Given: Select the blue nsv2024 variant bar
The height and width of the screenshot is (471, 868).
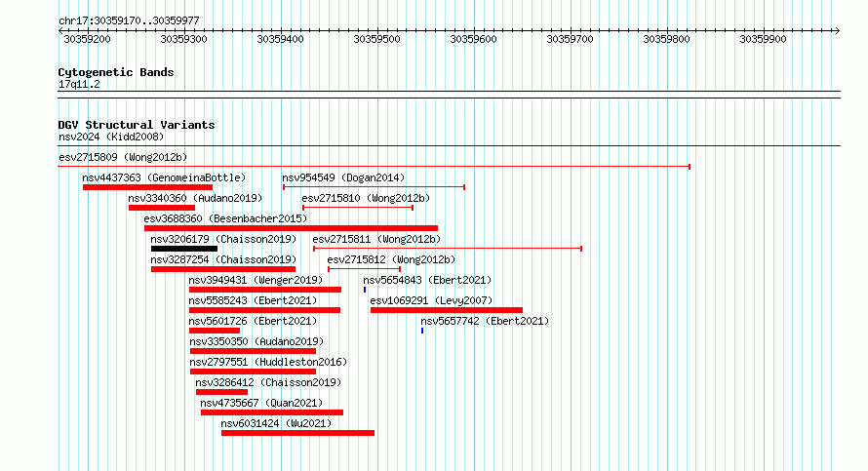Looking at the screenshot, I should [449, 146].
